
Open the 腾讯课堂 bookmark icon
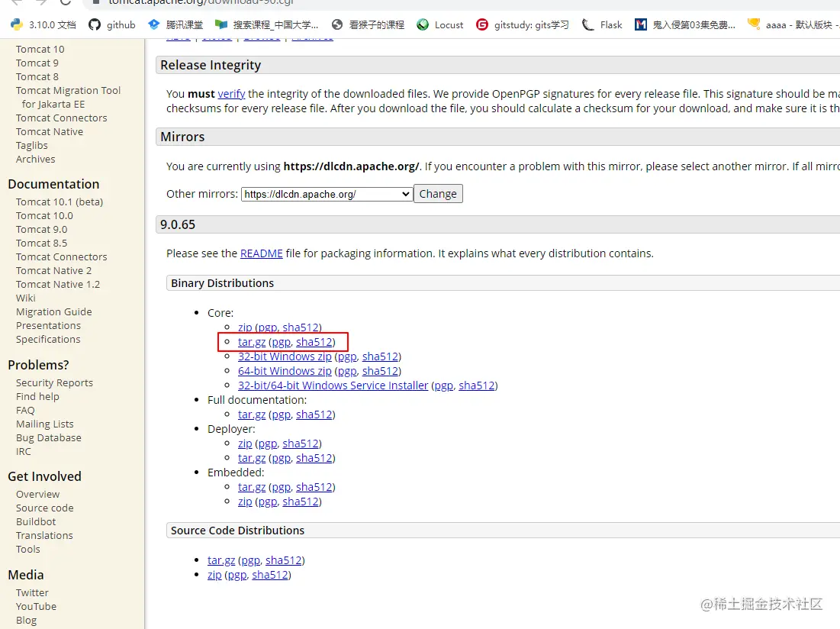(x=154, y=24)
